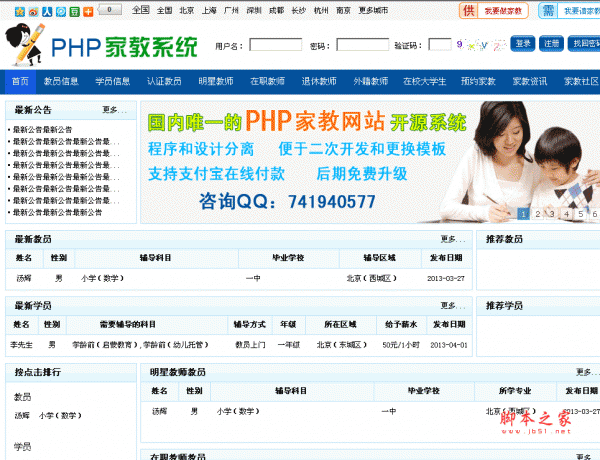The height and width of the screenshot is (460, 600).
Task: Refresh the captcha verification image
Action: [481, 45]
